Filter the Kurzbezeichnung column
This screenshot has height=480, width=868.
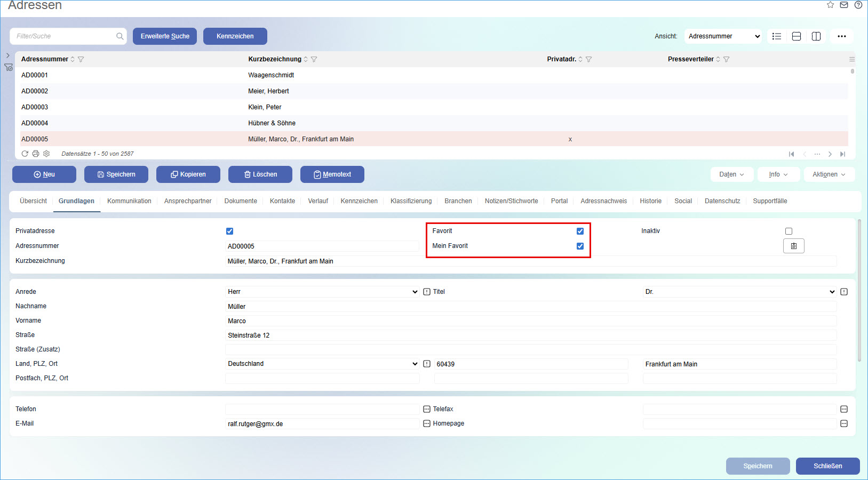tap(314, 59)
